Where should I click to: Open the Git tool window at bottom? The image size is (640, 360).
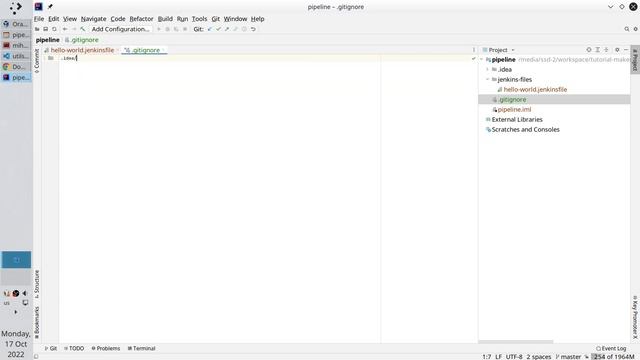(x=51, y=349)
